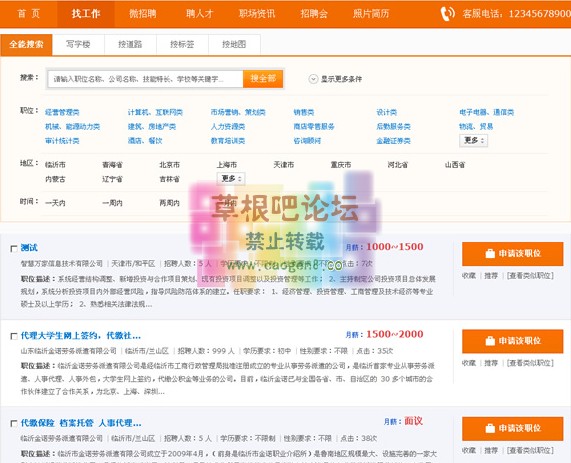
Task: Switch to the 按标签 tab
Action: pos(182,44)
